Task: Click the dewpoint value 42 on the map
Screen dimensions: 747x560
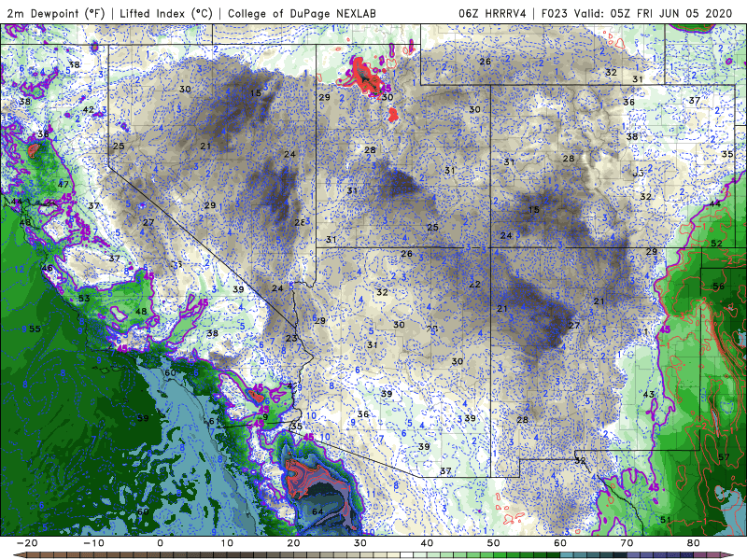Action: click(88, 109)
